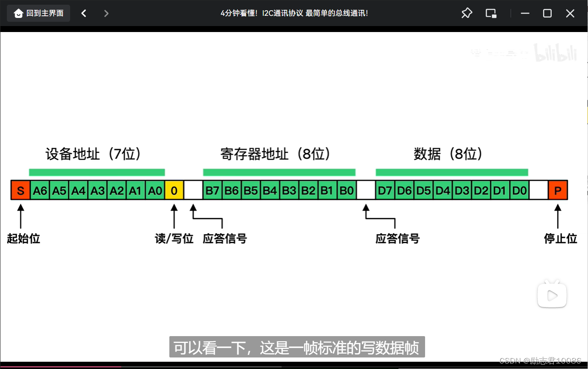Click the B7 register bit cell

click(213, 190)
